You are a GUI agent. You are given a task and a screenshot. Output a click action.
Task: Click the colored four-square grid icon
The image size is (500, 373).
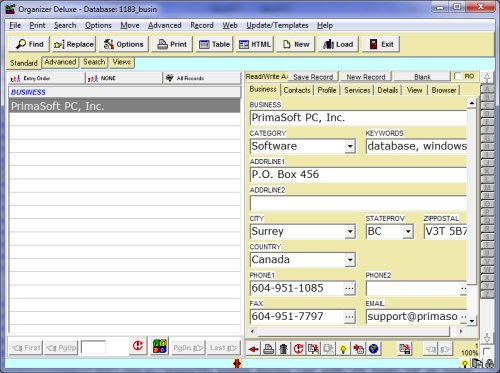point(160,346)
